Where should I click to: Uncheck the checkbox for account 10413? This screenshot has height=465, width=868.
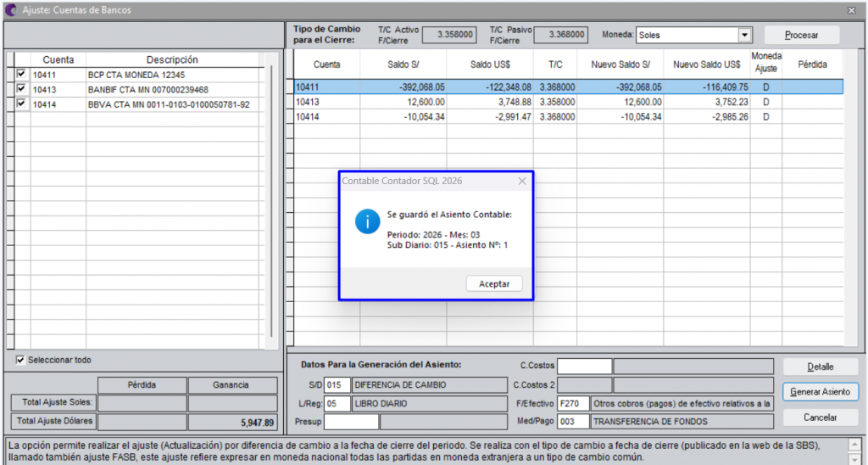pos(21,89)
